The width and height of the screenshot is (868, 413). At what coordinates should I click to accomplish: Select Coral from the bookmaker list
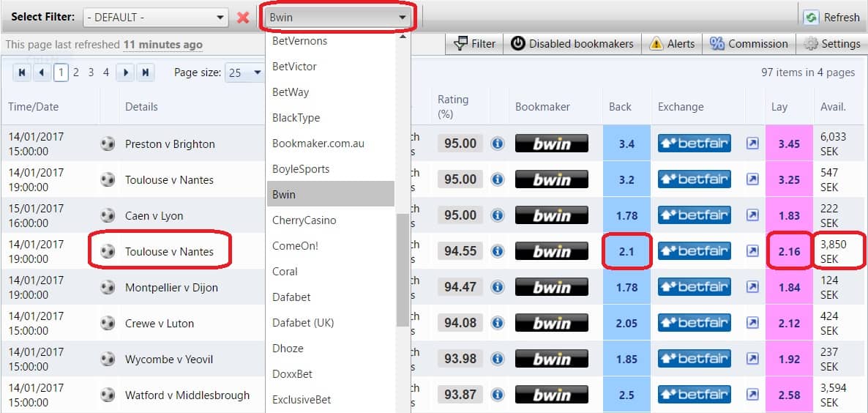(x=285, y=272)
